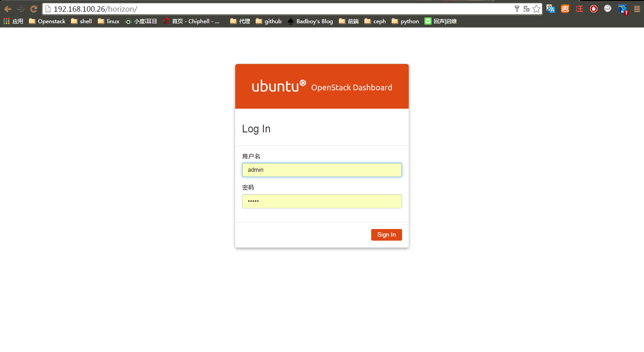Open the python bookmark folder
The height and width of the screenshot is (352, 644).
tap(405, 21)
